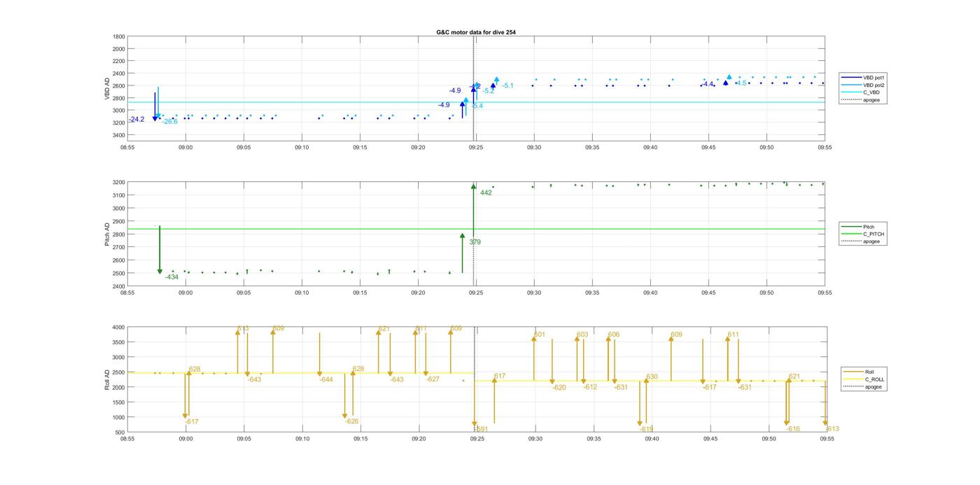Screen dimensions: 980x485
Task: Click the '3500' tick on Roll axis
Action: [118, 342]
